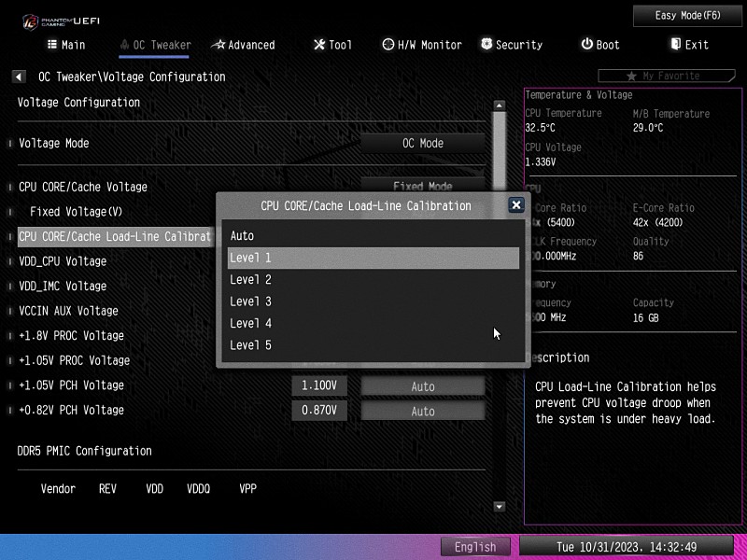Open the Voltage Mode OC Mode dropdown

(x=423, y=144)
